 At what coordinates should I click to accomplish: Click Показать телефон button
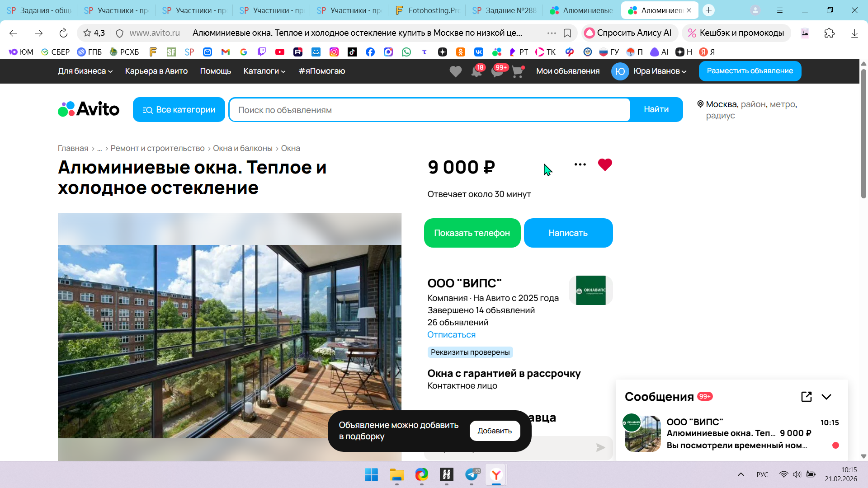472,233
